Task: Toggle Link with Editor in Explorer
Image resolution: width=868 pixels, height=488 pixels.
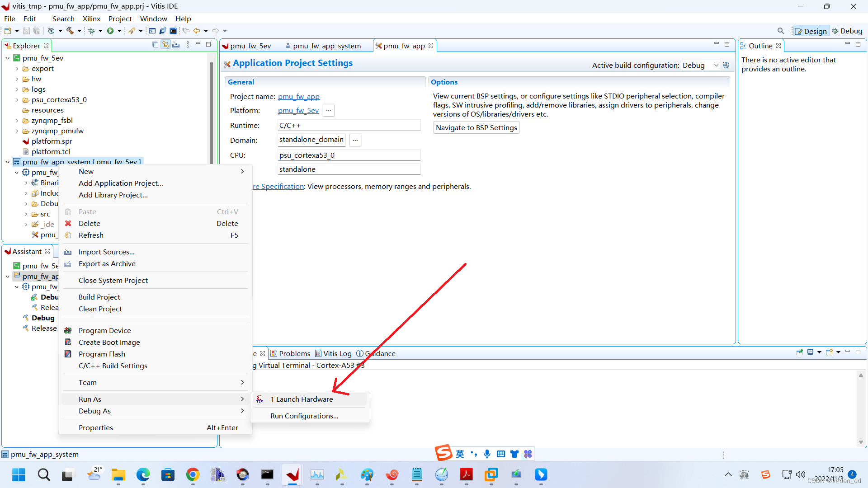Action: (x=166, y=45)
